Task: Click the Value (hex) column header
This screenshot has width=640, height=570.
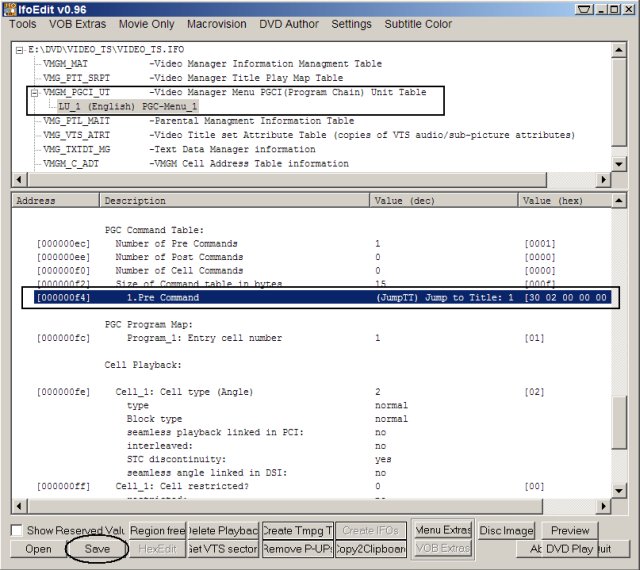Action: [x=565, y=200]
